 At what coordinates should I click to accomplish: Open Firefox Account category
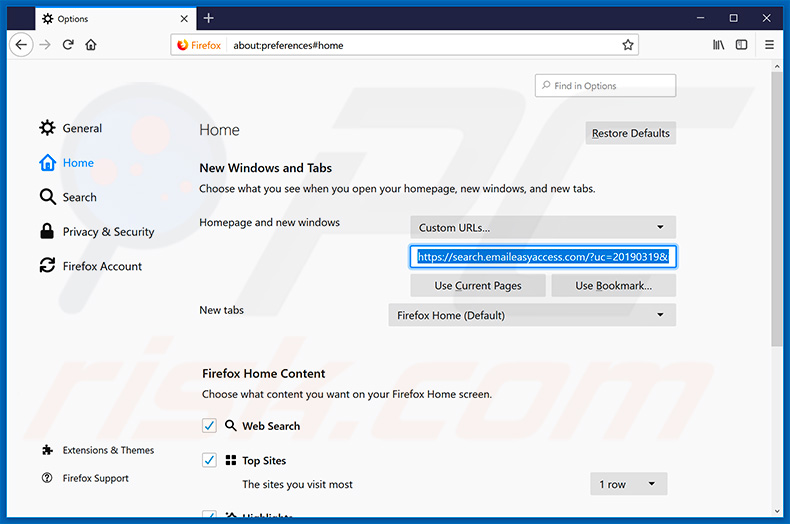[x=91, y=266]
